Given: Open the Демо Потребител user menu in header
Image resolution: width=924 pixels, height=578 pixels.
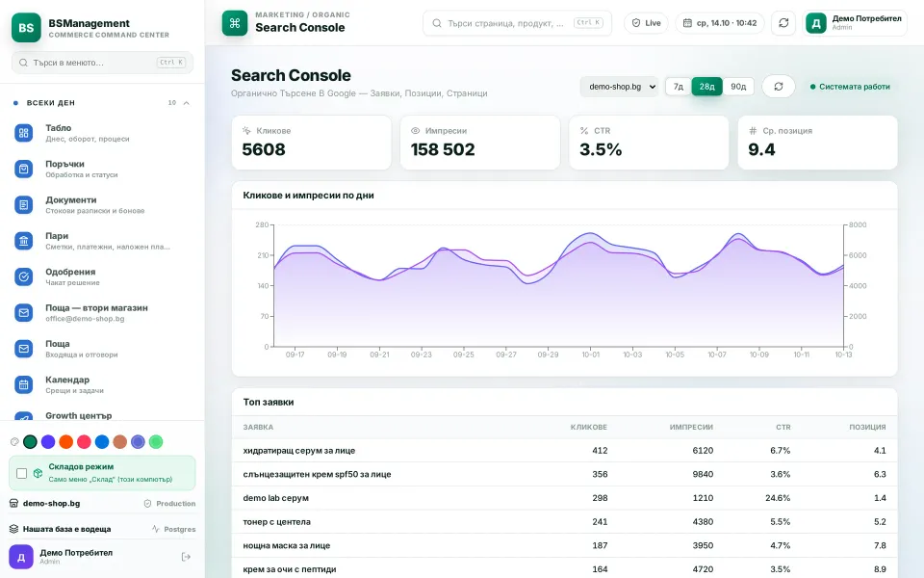Looking at the screenshot, I should pos(855,23).
